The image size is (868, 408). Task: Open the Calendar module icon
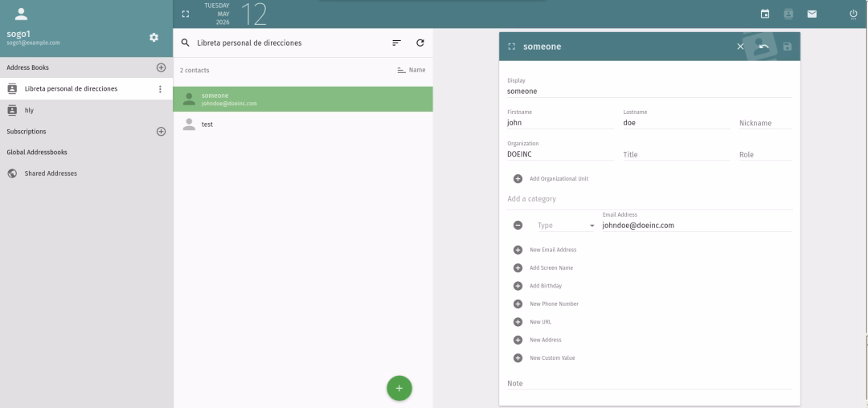tap(765, 14)
